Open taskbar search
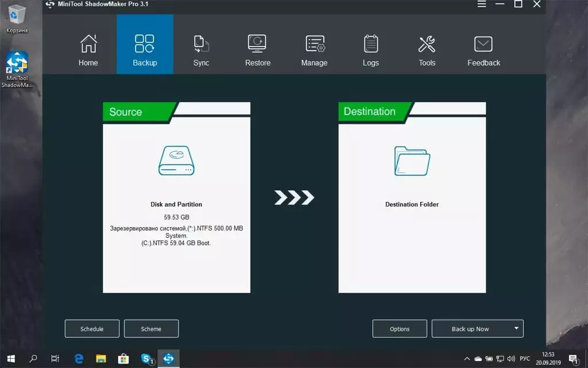The width and height of the screenshot is (588, 368). tap(33, 359)
